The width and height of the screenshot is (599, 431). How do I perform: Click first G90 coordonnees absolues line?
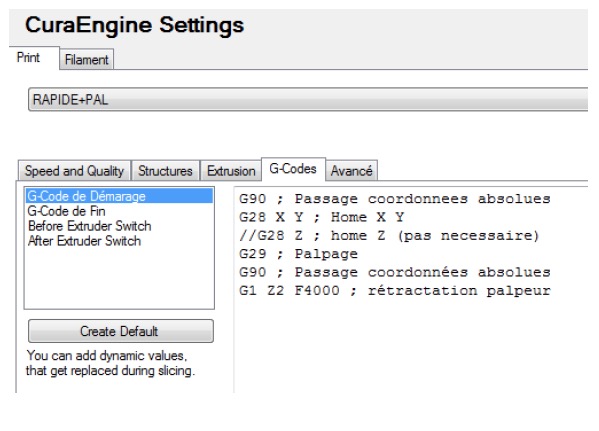(x=395, y=199)
